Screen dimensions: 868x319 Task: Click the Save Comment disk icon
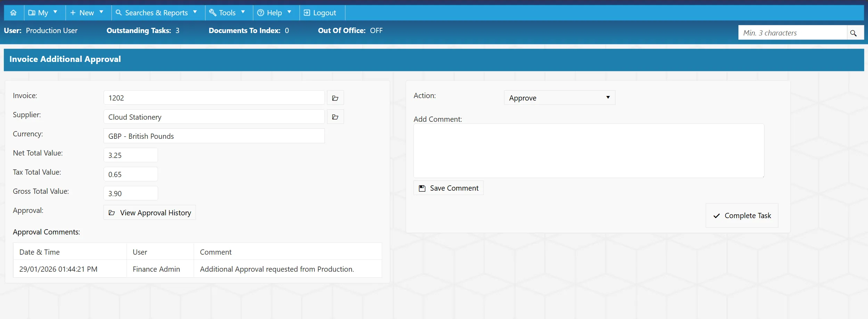tap(422, 188)
